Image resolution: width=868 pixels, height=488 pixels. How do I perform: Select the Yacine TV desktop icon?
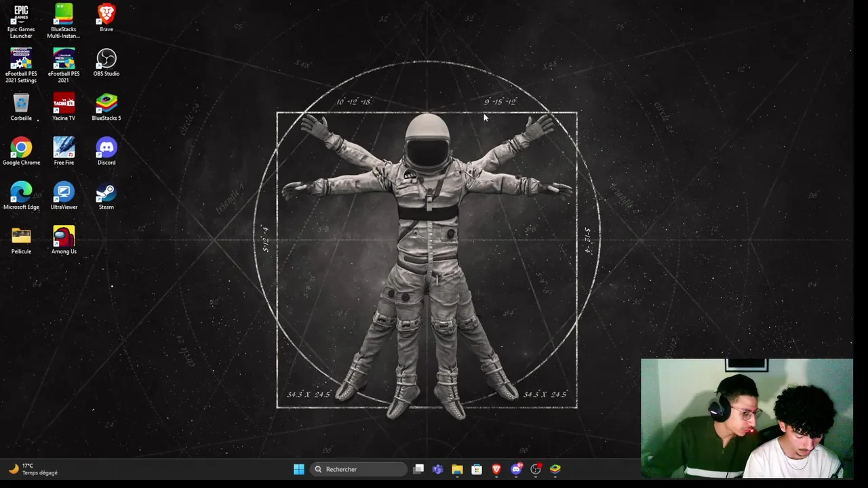64,107
